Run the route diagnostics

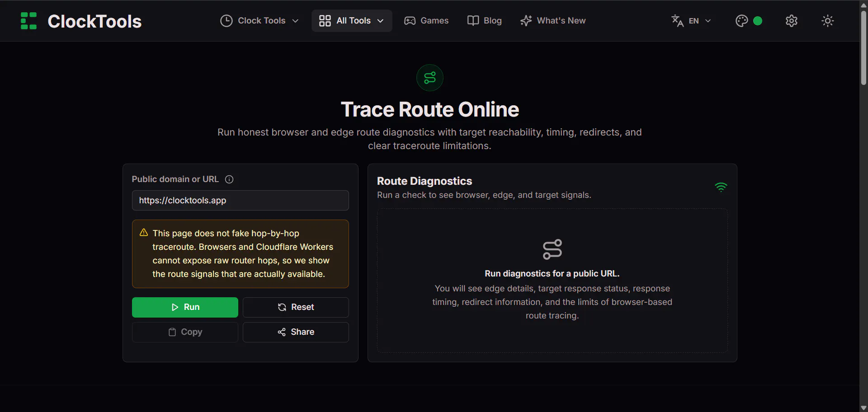[185, 307]
